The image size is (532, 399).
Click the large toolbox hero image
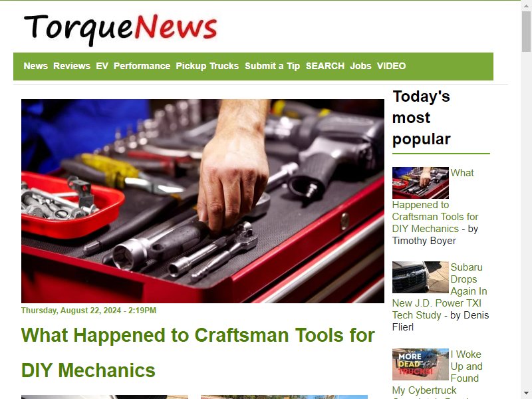203,201
